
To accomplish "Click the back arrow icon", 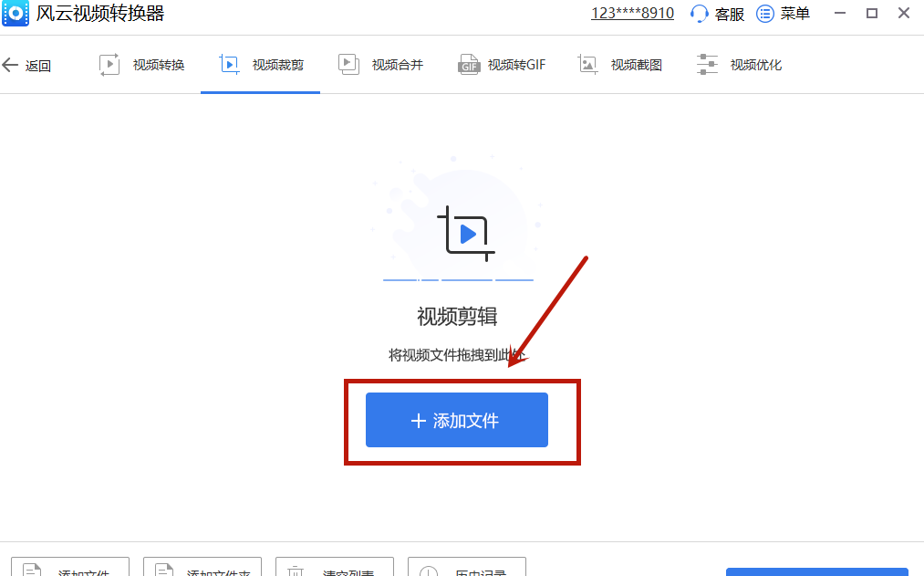I will coord(11,65).
